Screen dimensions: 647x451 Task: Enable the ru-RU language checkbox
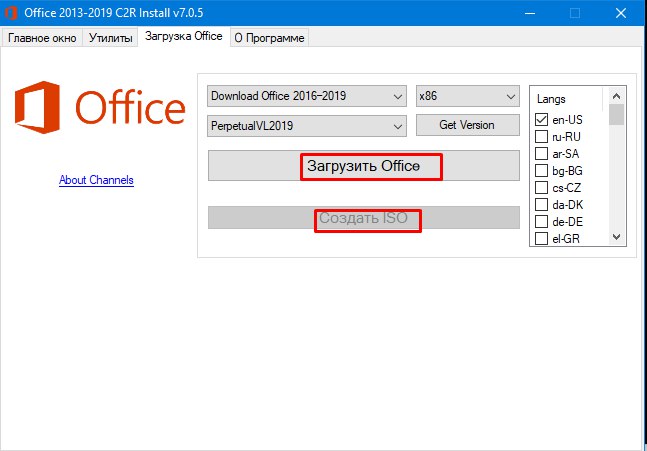(x=541, y=137)
